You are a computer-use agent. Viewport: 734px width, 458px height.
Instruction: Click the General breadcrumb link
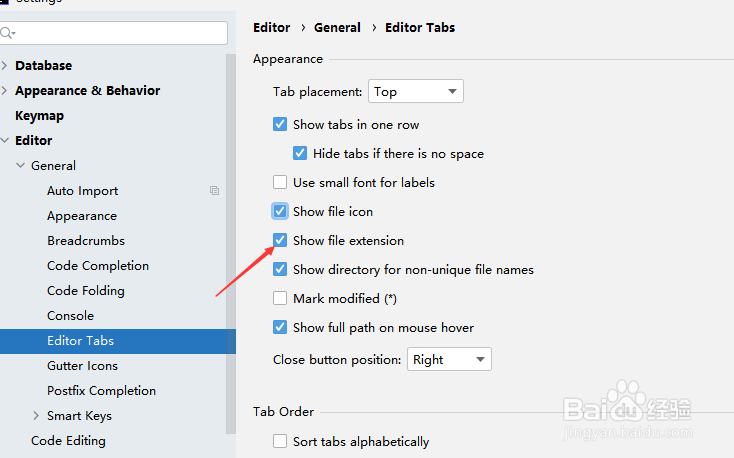[337, 28]
